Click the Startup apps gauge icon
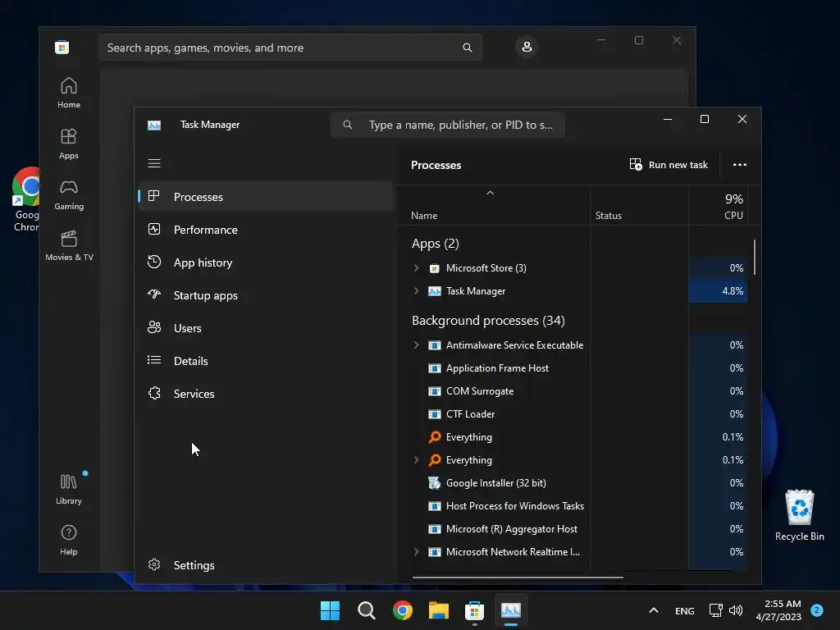Screen dimensions: 840x630 (153, 294)
